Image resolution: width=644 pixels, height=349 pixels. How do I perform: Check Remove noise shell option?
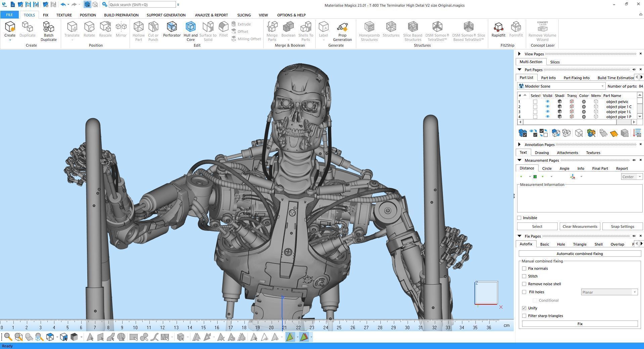point(524,284)
